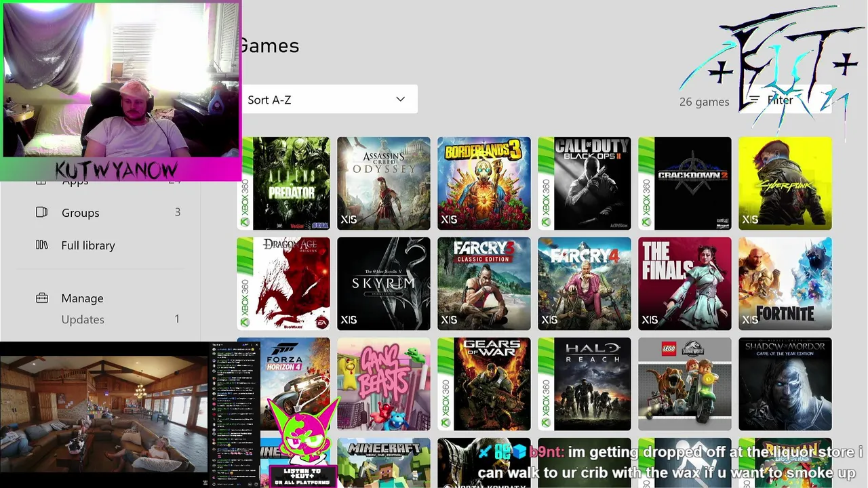Click the Filter lines icon
Viewport: 868px width, 488px height.
coord(754,100)
